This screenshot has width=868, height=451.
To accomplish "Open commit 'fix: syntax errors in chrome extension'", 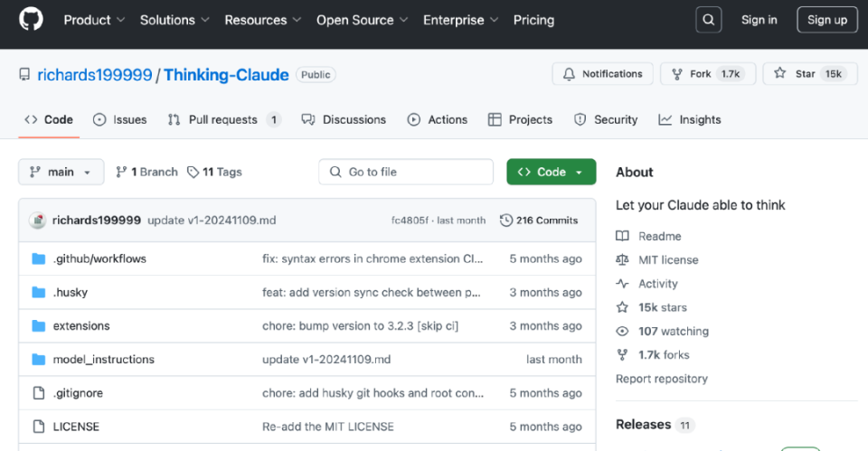I will (x=373, y=259).
